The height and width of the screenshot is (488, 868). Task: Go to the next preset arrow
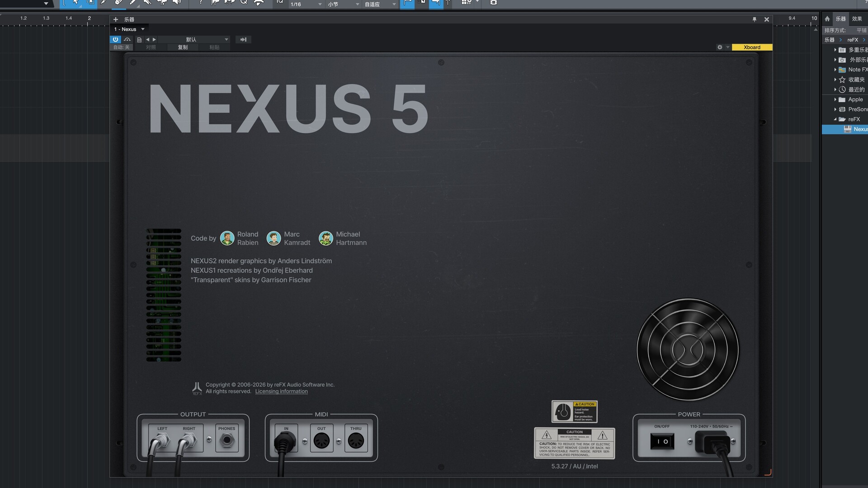(x=154, y=40)
